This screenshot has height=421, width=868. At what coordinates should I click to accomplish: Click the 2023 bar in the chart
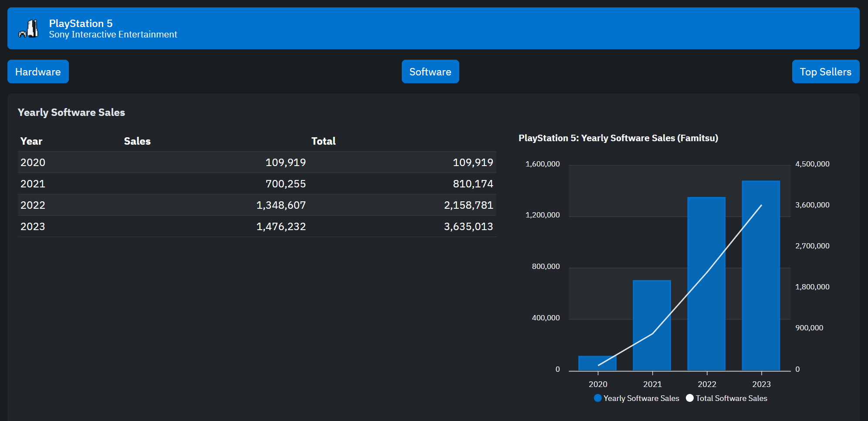pyautogui.click(x=761, y=275)
